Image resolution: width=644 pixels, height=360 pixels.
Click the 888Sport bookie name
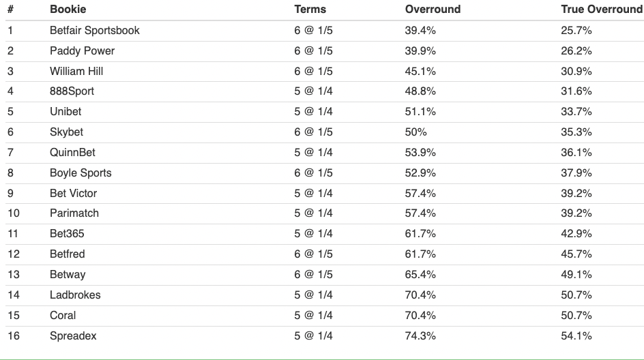(x=72, y=91)
